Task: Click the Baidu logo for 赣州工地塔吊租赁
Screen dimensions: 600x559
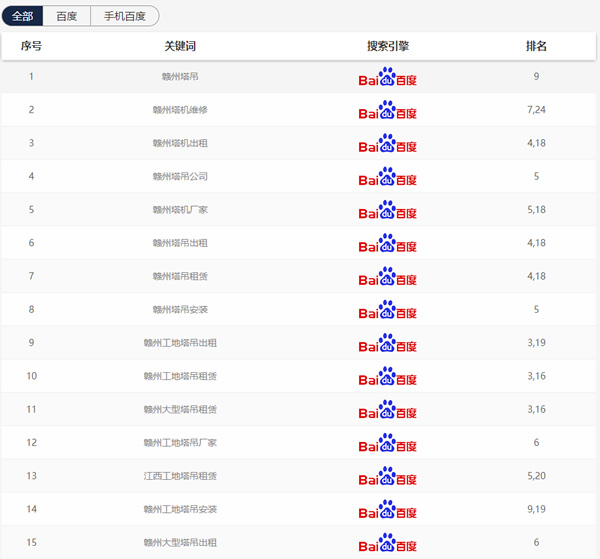Action: point(387,376)
